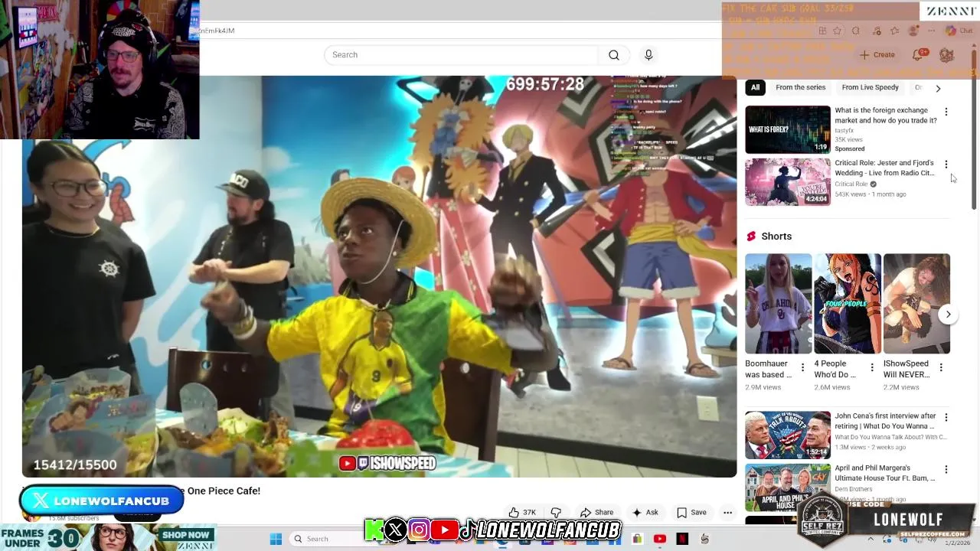Click the tastyfx channel name
The image size is (980, 551).
pos(844,131)
